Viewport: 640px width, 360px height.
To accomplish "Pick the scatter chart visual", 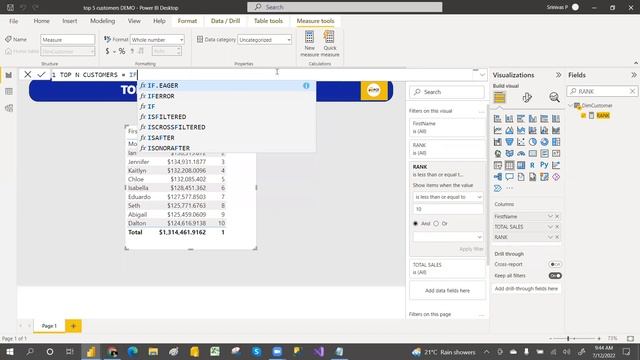I will coord(521,142).
